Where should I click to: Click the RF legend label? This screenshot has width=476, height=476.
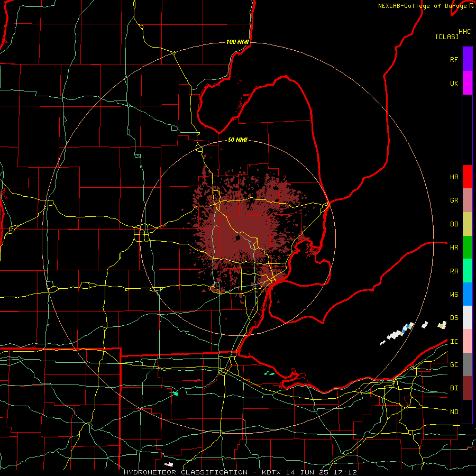click(454, 59)
